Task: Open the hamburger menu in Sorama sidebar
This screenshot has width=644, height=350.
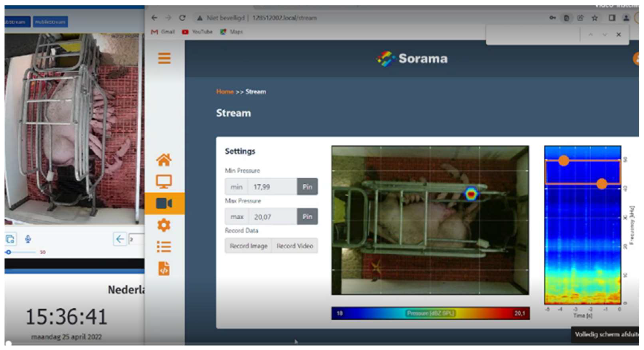Action: (x=164, y=58)
